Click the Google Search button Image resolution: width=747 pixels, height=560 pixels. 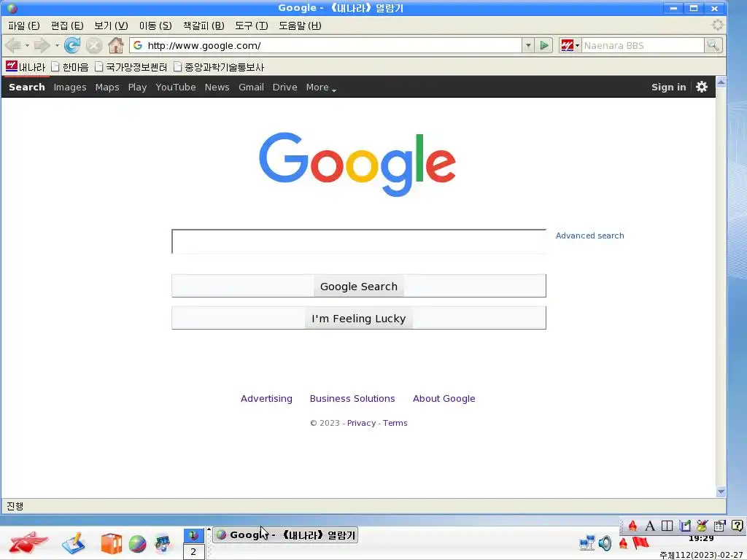359,286
